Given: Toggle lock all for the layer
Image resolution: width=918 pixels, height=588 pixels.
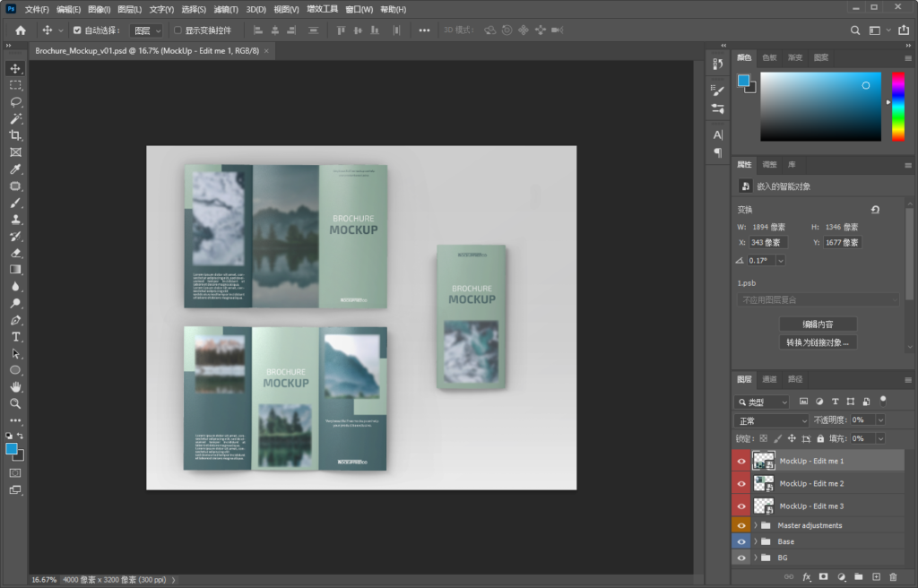Looking at the screenshot, I should (x=820, y=438).
